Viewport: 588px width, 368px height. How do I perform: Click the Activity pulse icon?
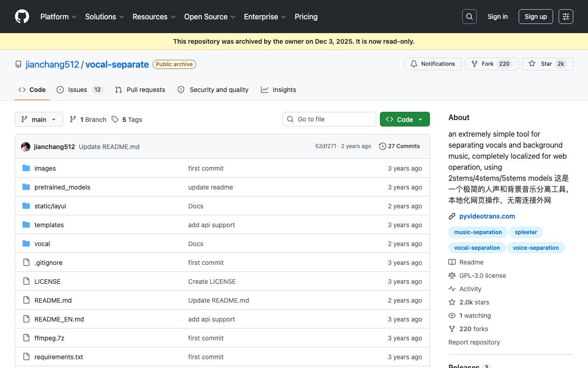tap(452, 289)
